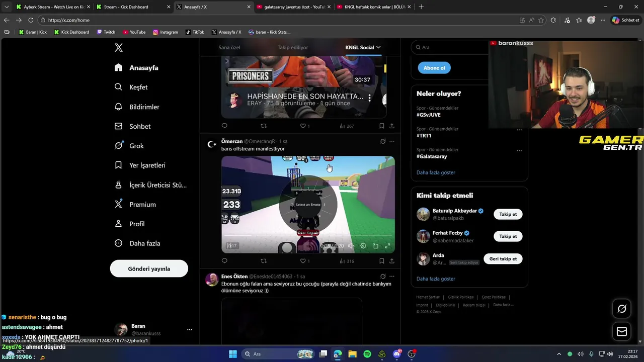This screenshot has height=362, width=644.
Task: Enter fullscreen on the video player
Action: pos(387,246)
